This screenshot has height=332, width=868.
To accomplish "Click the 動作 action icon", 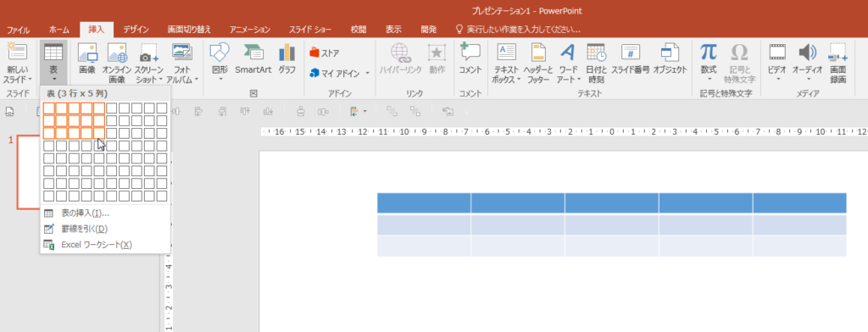I will (437, 52).
